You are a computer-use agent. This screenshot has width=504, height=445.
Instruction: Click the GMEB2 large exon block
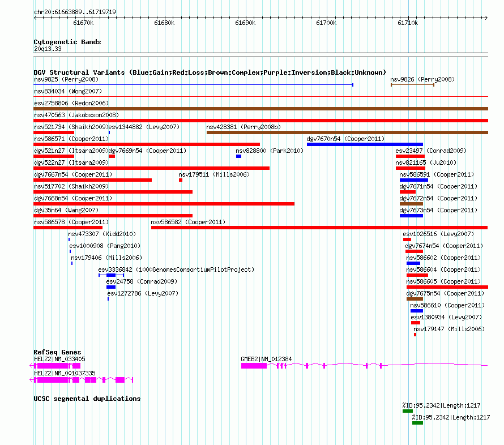click(x=254, y=366)
